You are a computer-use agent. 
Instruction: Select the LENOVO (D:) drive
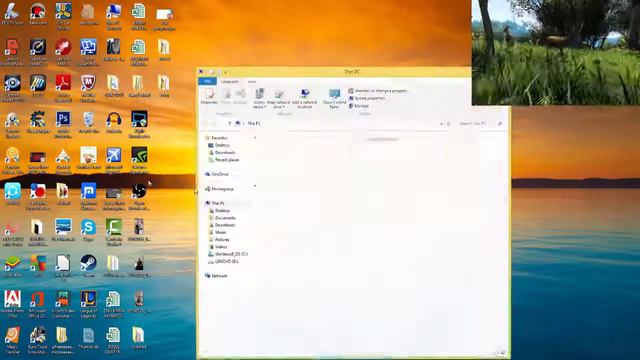(223, 261)
